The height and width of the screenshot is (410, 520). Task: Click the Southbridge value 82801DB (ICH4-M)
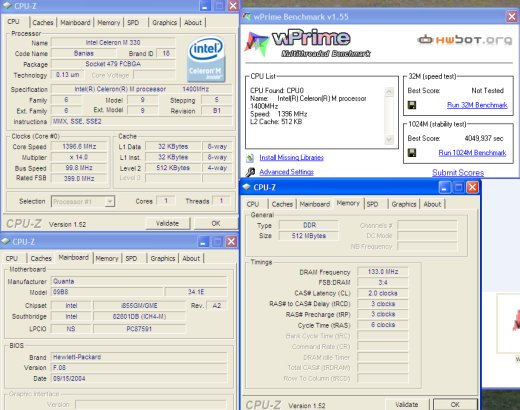(139, 316)
